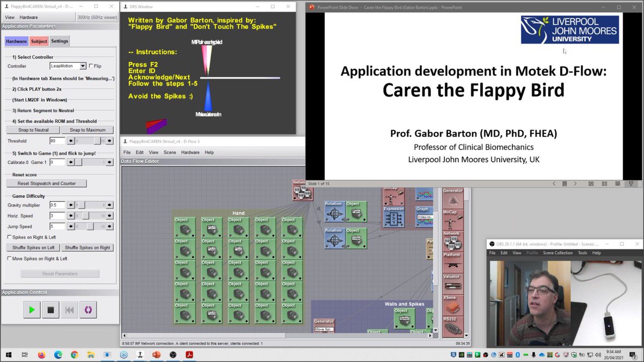Switch to the Subject tab in Application Parameters
The image size is (644, 362).
(x=39, y=41)
